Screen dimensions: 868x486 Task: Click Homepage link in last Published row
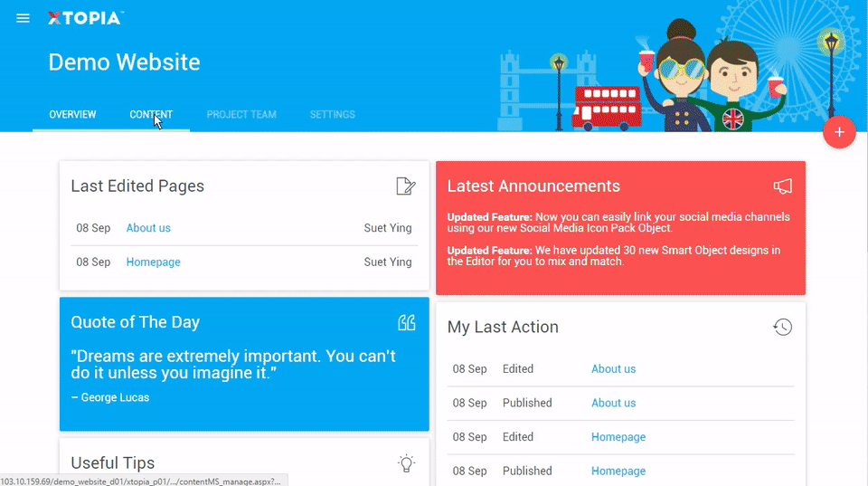tap(618, 471)
